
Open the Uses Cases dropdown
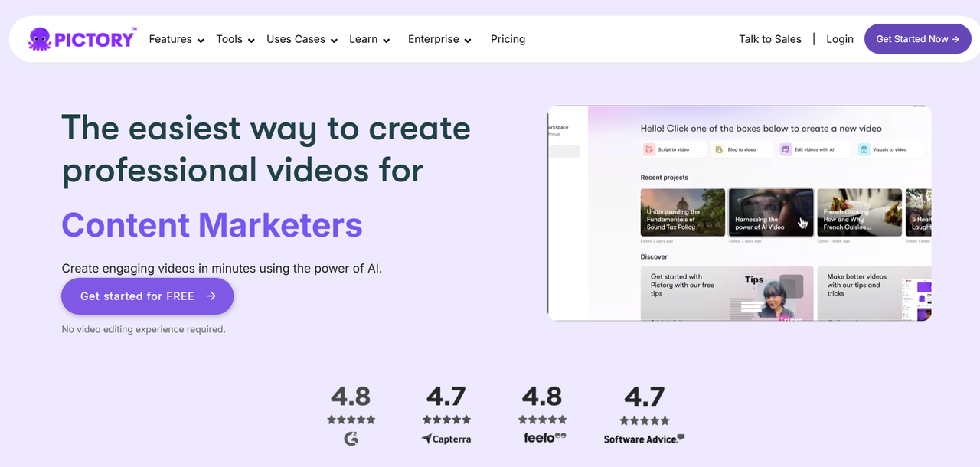pyautogui.click(x=302, y=39)
